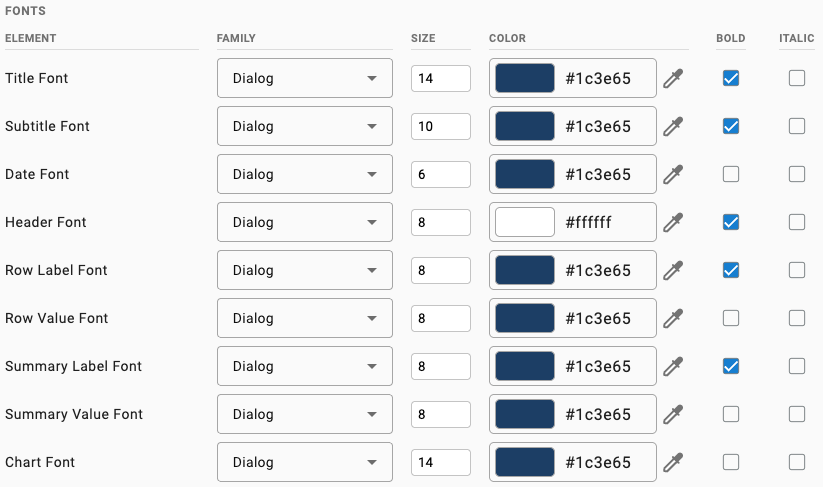The image size is (823, 487).
Task: Use the Summary Label Font eyedropper tool
Action: click(x=673, y=366)
